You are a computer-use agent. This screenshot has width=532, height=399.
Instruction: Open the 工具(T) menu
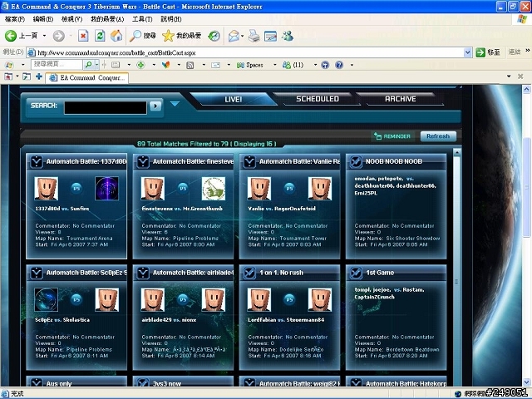(142, 19)
